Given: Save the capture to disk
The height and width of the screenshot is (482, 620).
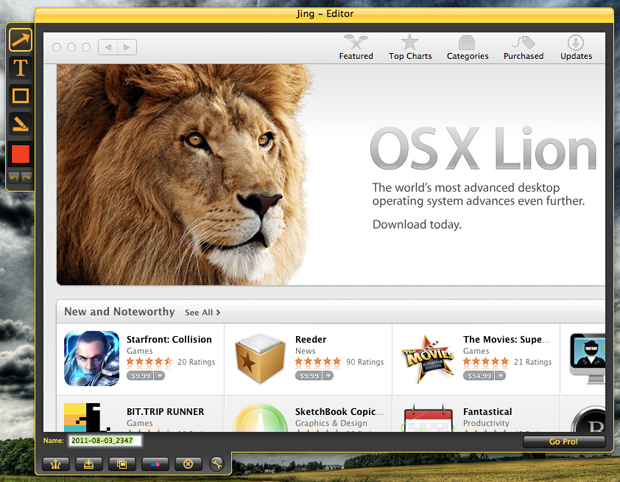Looking at the screenshot, I should tap(89, 464).
